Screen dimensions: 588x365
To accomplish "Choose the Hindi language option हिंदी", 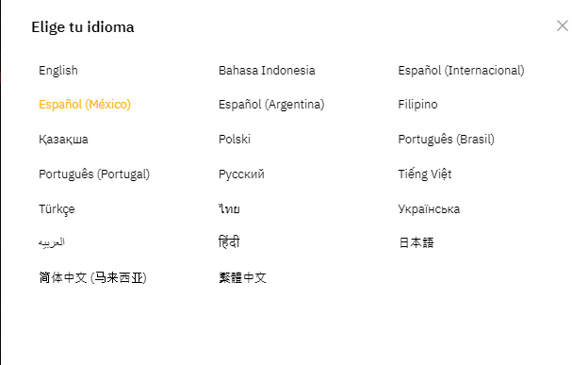I will 229,241.
